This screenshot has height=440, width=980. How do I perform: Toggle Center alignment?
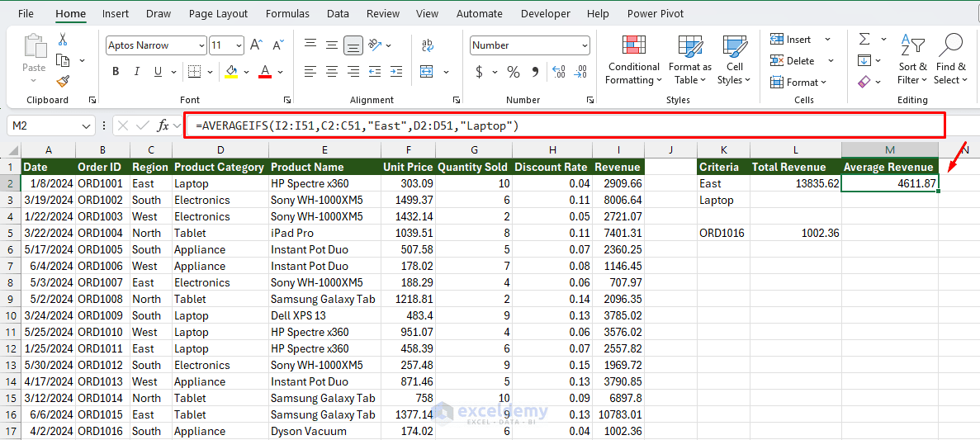click(x=332, y=71)
